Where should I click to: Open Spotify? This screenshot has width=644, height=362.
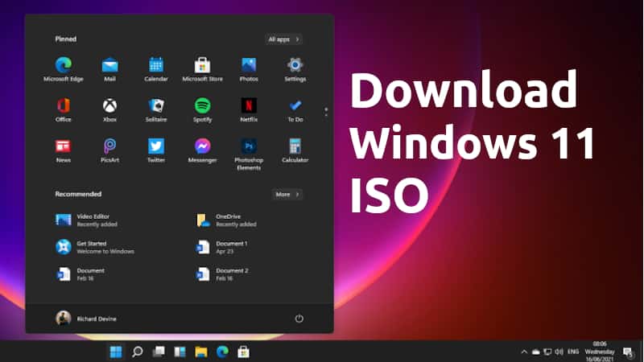tap(203, 109)
